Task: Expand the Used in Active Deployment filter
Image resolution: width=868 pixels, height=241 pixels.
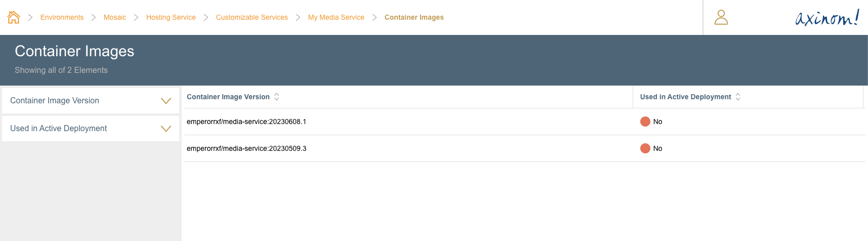Action: (x=166, y=129)
